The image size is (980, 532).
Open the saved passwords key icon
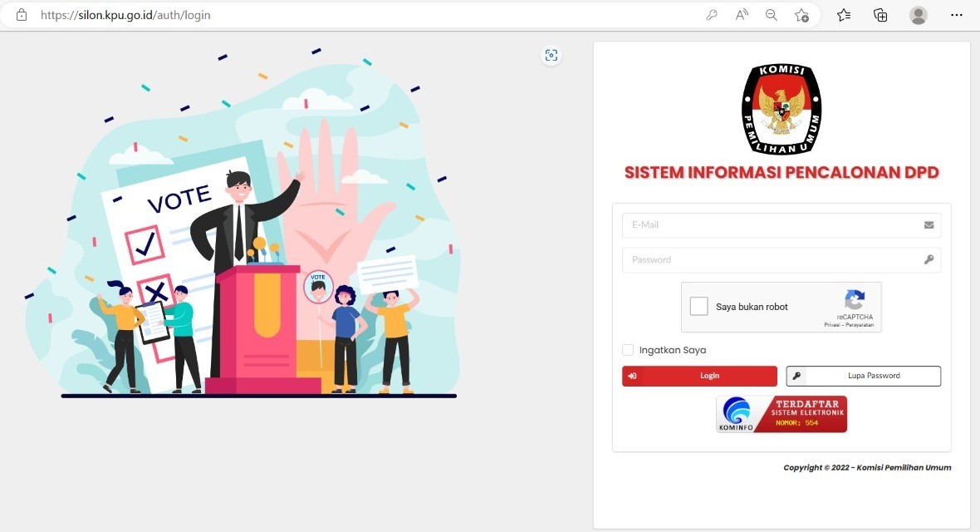[x=712, y=15]
